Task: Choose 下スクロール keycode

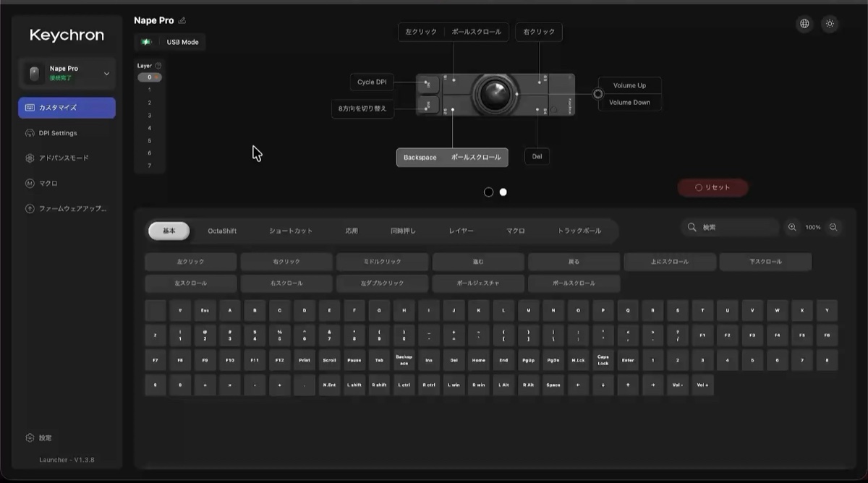Action: point(765,262)
